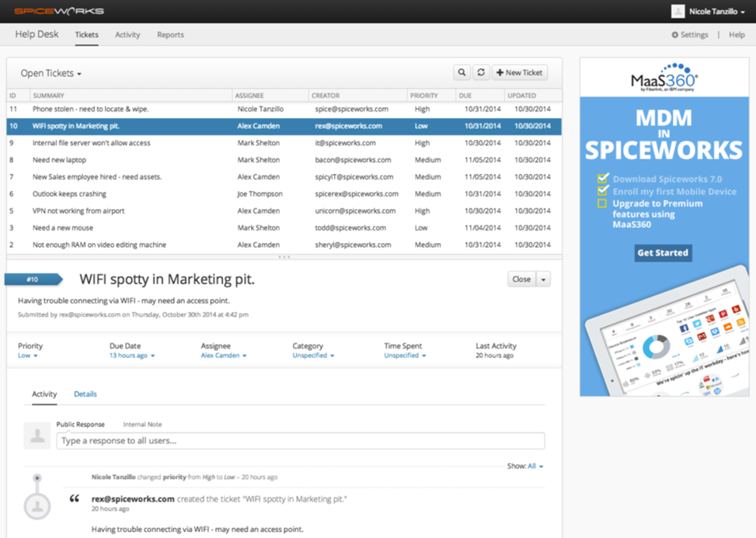Viewport: 756px width, 538px height.
Task: Click the response text input field
Action: click(301, 441)
